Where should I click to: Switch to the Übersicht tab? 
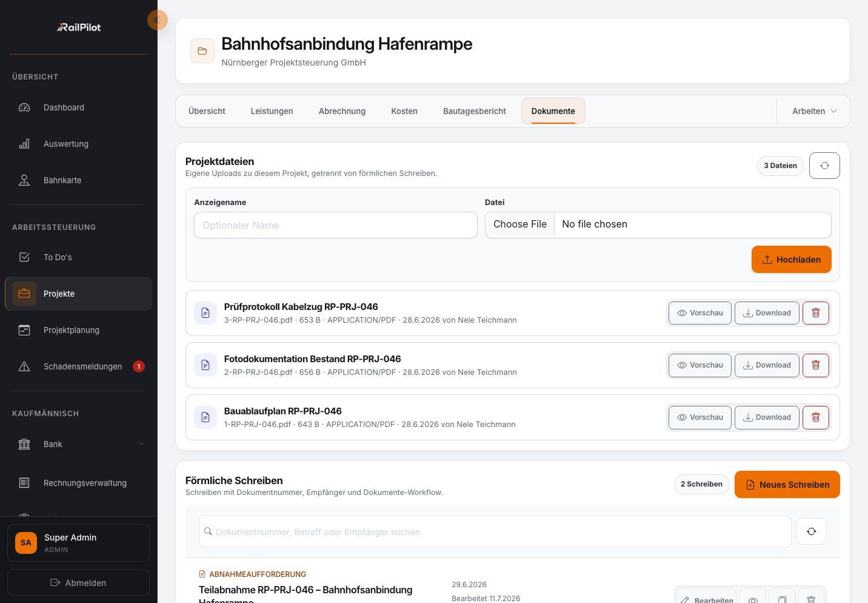[x=207, y=111]
